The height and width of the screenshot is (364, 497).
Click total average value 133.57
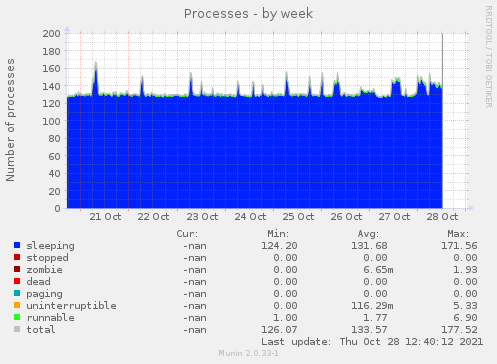[x=369, y=330]
